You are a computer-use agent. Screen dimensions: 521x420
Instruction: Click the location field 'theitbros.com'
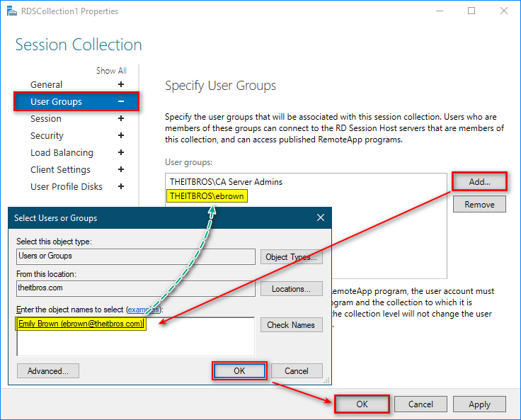[136, 288]
